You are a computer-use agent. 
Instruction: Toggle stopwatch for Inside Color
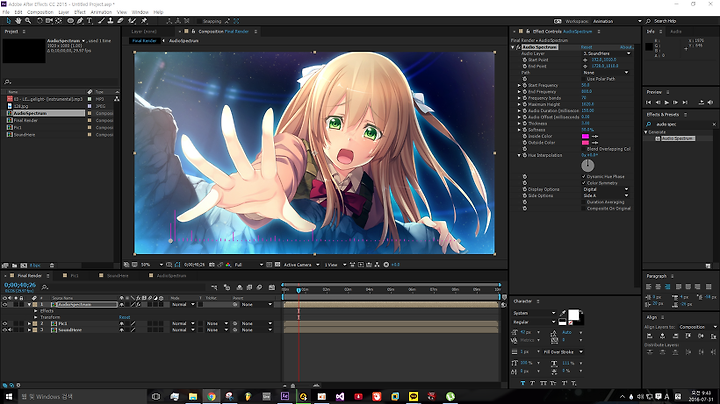tap(524, 136)
